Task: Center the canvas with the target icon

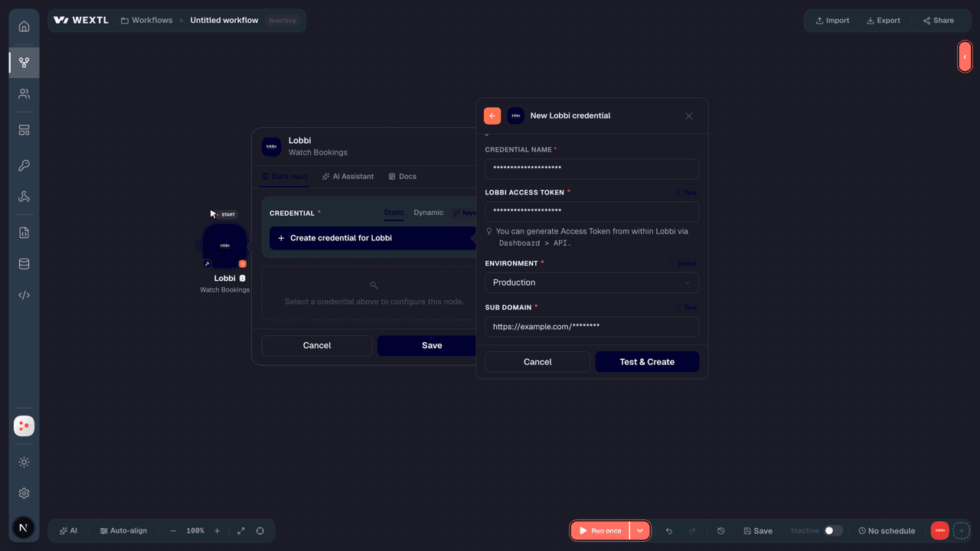Action: [x=260, y=530]
